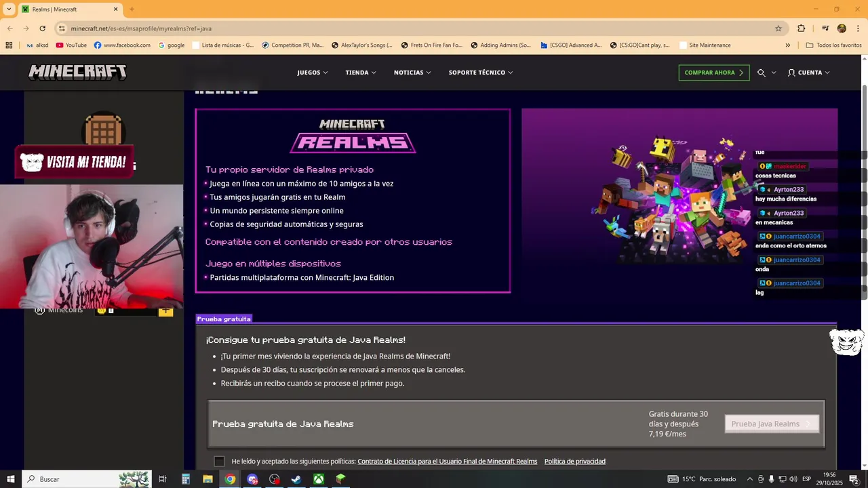Screen dimensions: 868x488
Task: Open the Minecraft launcher taskbar icon
Action: 340,479
